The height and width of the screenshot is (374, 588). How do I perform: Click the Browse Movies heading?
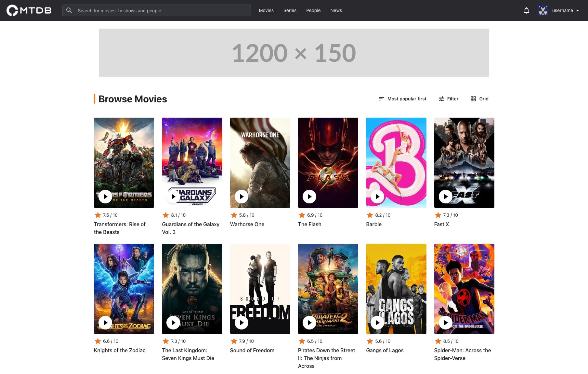click(x=133, y=99)
